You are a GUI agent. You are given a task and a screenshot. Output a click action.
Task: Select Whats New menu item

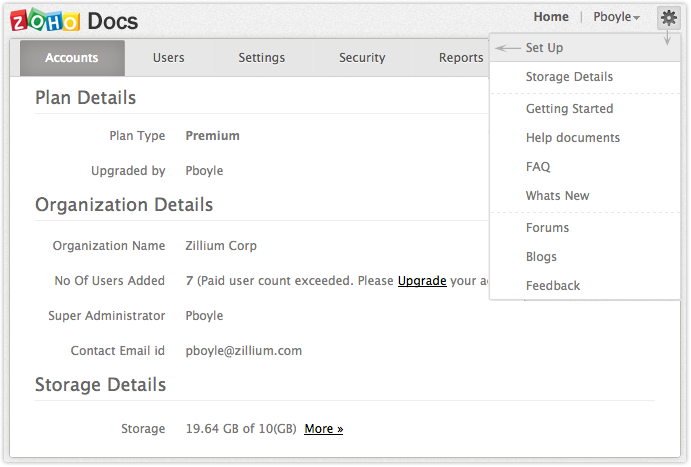(557, 196)
